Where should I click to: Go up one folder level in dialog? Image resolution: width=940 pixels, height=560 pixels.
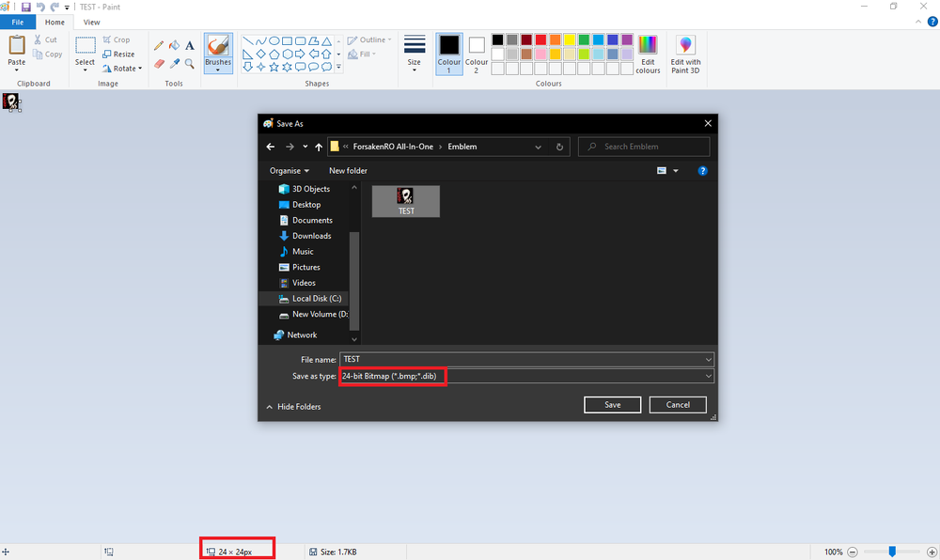319,147
